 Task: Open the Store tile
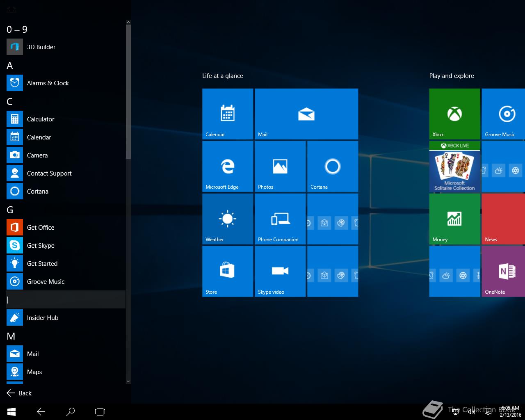pos(228,272)
